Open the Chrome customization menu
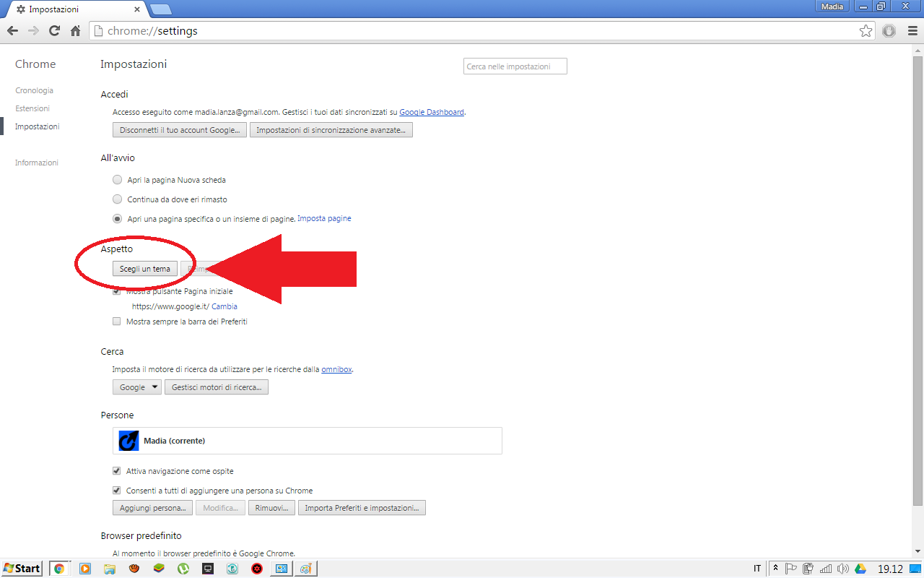 pyautogui.click(x=911, y=30)
